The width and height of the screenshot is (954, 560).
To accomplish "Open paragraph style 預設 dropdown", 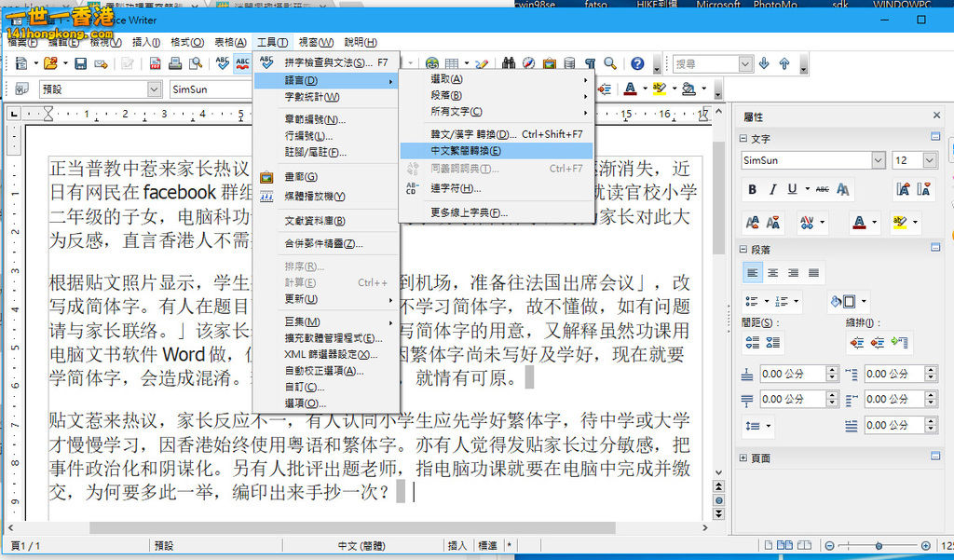I will click(155, 89).
